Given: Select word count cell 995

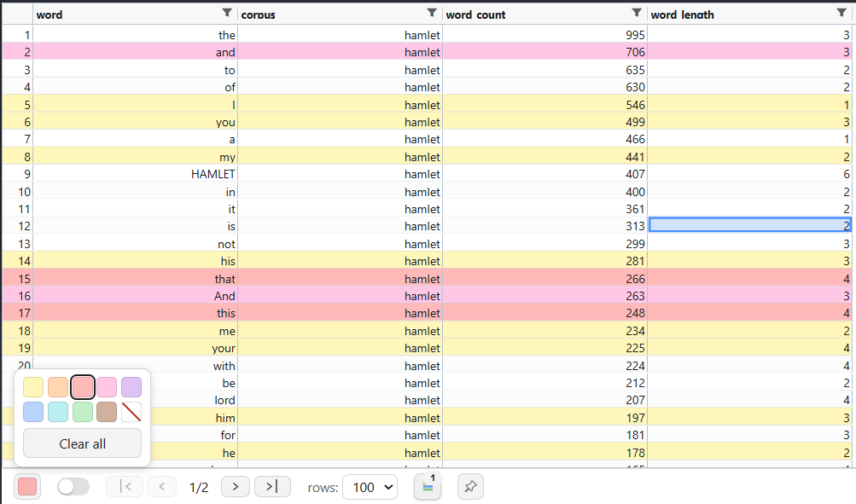Looking at the screenshot, I should 544,35.
